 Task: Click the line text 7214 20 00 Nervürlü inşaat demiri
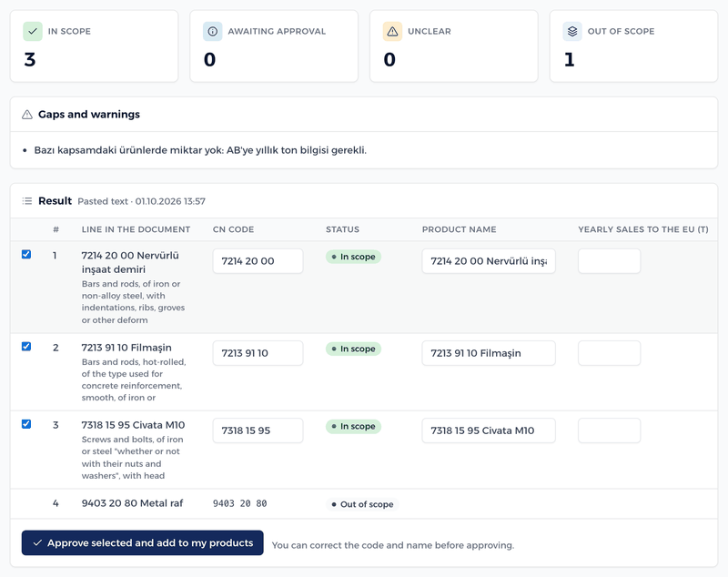click(130, 262)
